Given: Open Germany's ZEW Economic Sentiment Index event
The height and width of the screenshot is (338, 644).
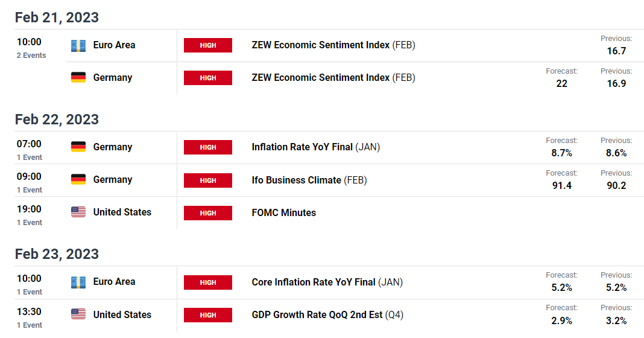Looking at the screenshot, I should pos(333,78).
